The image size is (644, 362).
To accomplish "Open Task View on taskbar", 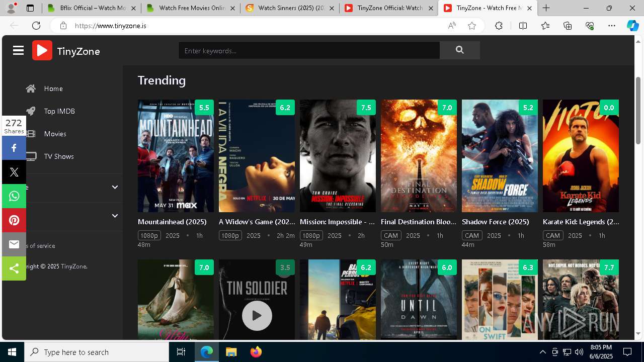I will [x=181, y=352].
